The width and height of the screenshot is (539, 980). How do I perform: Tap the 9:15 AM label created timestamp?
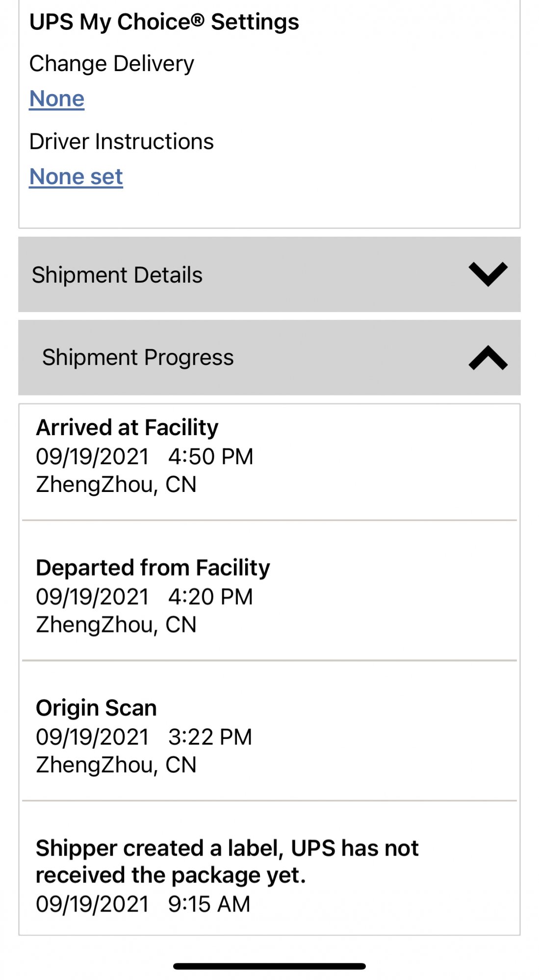[209, 904]
